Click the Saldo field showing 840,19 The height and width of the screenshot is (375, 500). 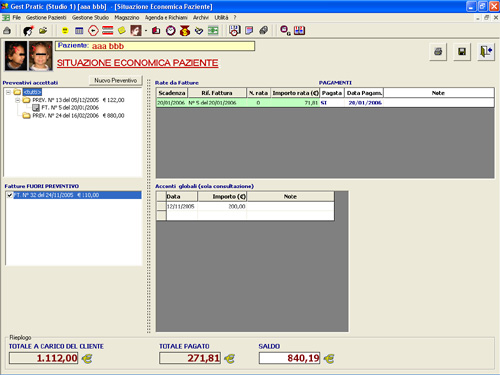[x=289, y=358]
